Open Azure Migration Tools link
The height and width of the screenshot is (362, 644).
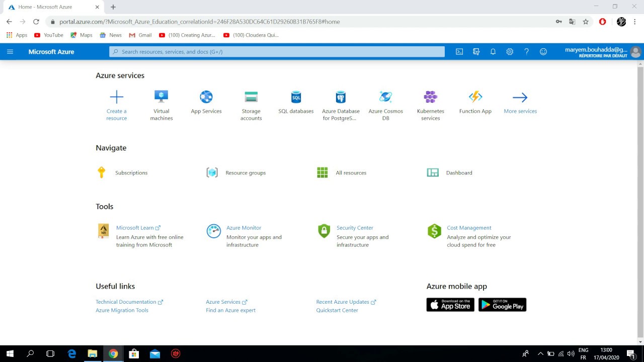coord(122,310)
